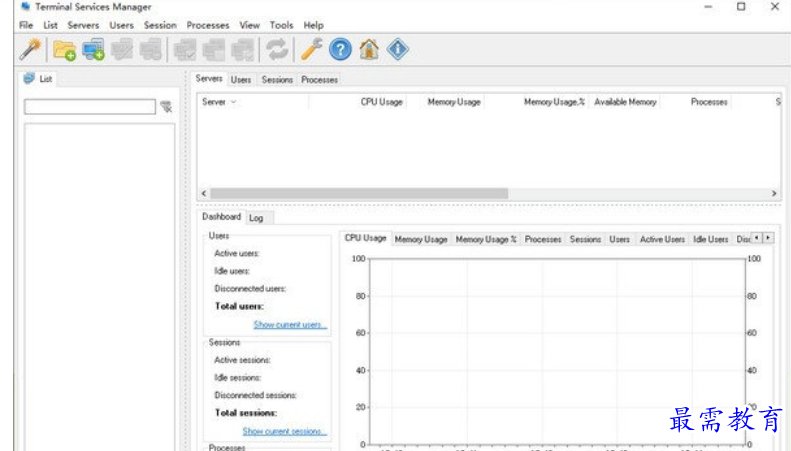Open the List menu
This screenshot has width=791, height=451.
pyautogui.click(x=50, y=25)
